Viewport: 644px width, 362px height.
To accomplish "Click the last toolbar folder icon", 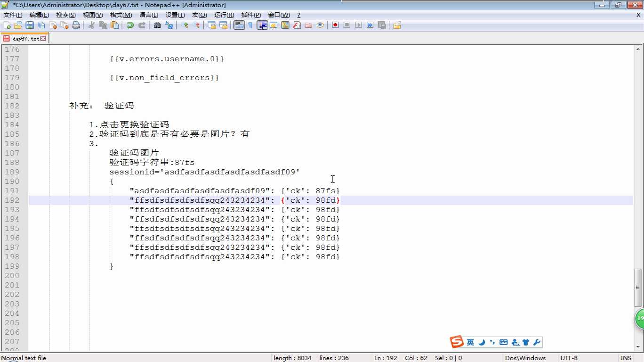I will click(x=397, y=25).
